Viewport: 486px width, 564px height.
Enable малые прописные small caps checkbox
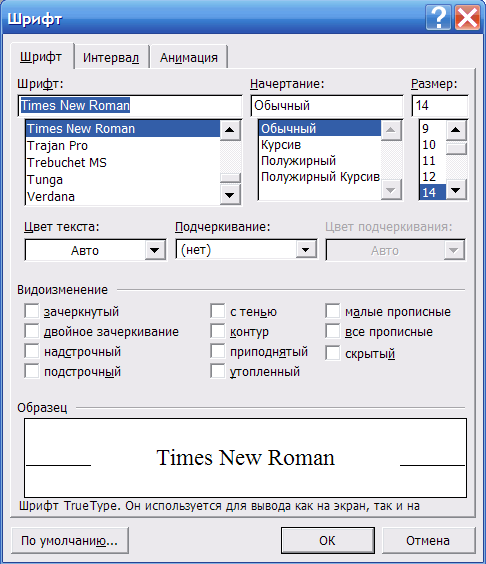click(x=333, y=311)
